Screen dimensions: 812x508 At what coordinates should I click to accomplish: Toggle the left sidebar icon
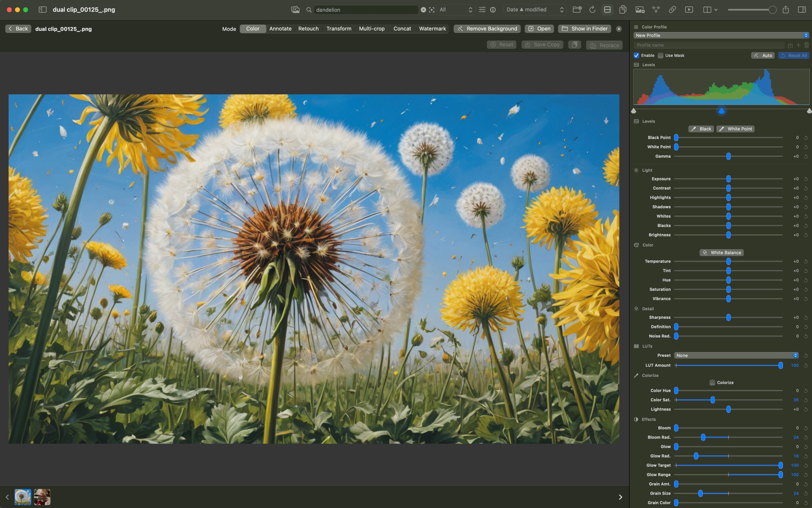(x=43, y=10)
